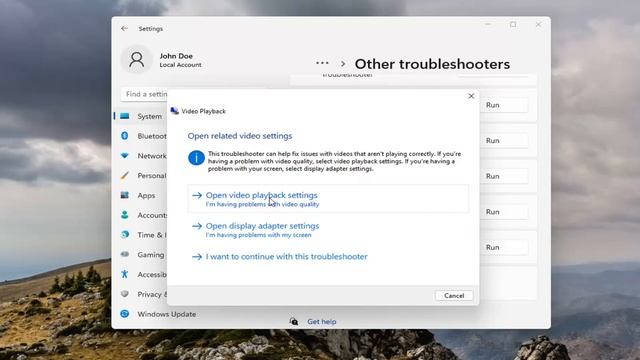Maximize the Settings window
Image resolution: width=640 pixels, height=360 pixels.
(x=513, y=24)
